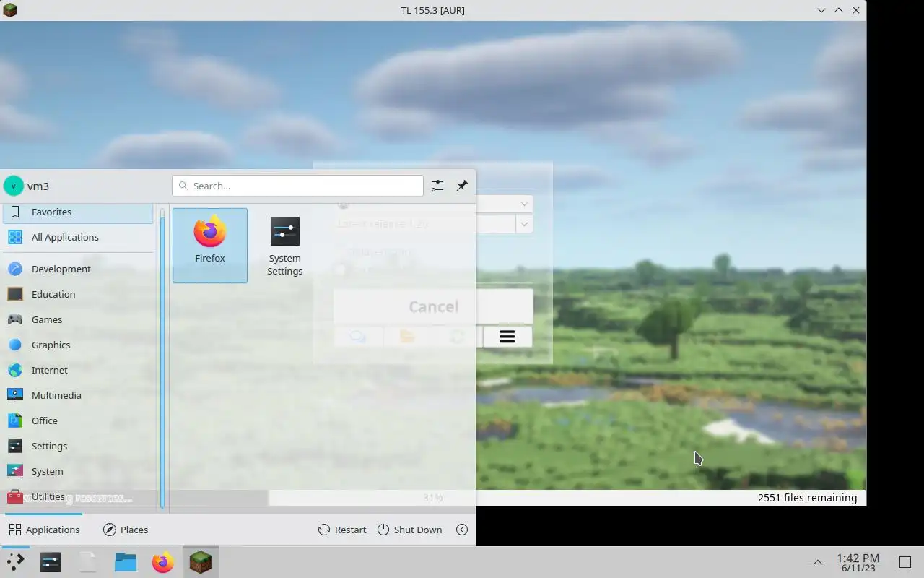Image resolution: width=924 pixels, height=578 pixels.
Task: Open the Settings category
Action: 78,446
